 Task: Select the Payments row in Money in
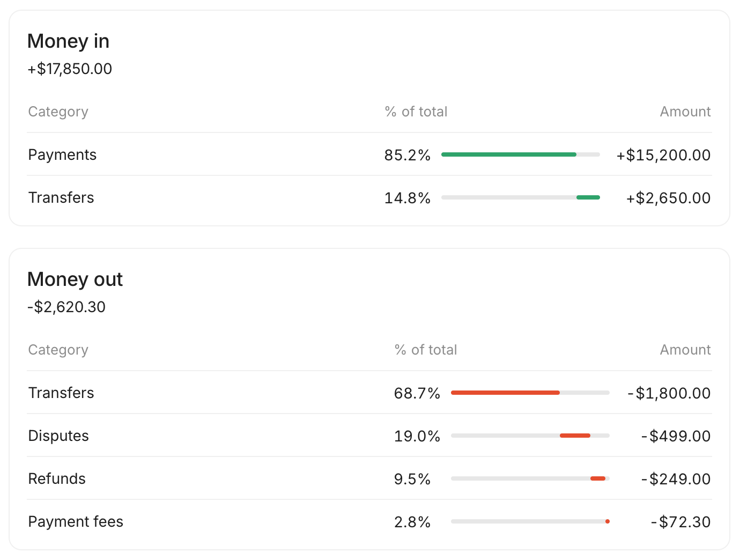click(369, 154)
